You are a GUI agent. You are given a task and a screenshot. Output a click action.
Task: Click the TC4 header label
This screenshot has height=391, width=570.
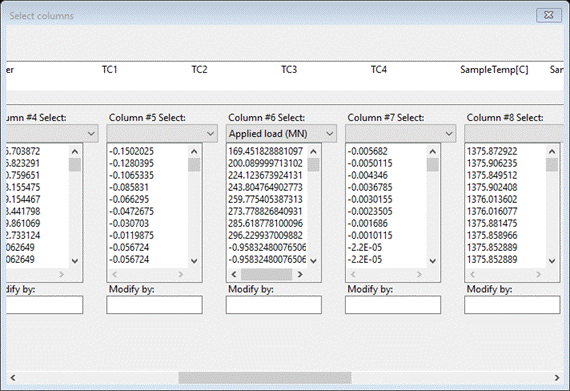click(x=379, y=69)
